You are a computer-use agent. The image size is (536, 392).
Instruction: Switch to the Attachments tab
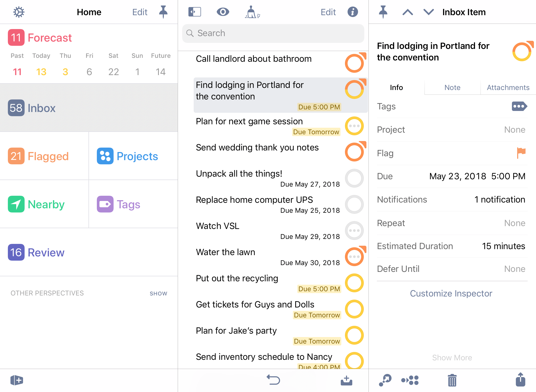[508, 87]
